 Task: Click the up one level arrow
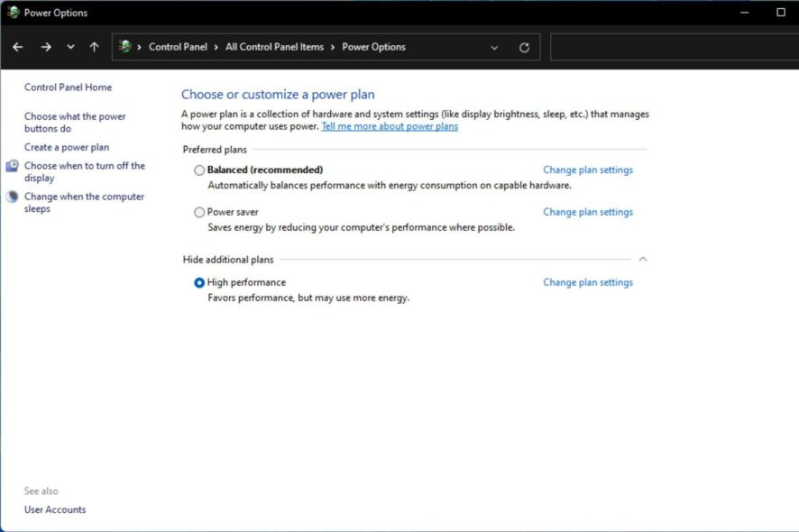(x=93, y=46)
